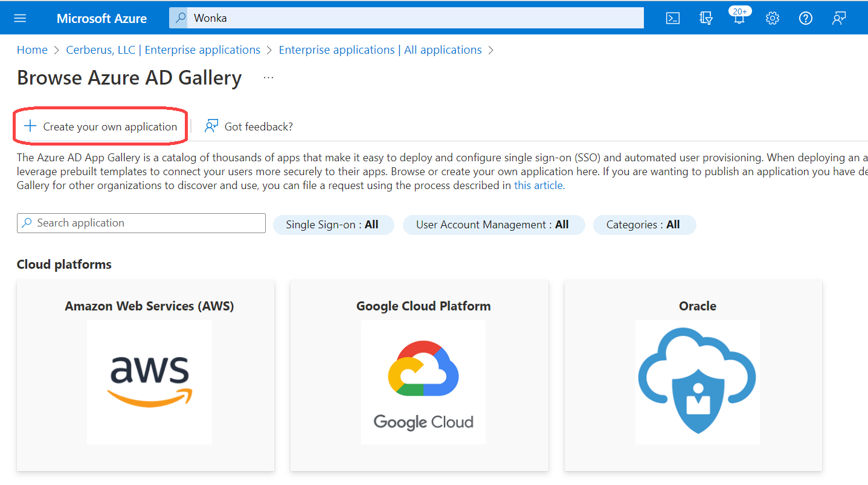Click the Google Cloud logo thumbnail

pyautogui.click(x=423, y=382)
